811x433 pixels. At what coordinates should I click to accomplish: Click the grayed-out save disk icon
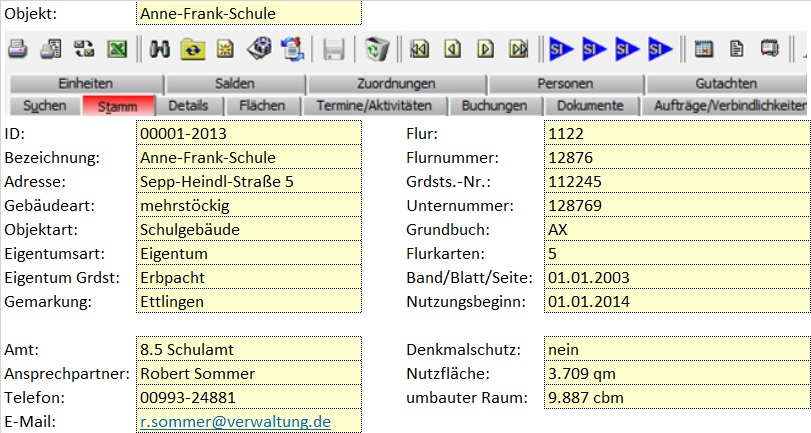pos(334,48)
